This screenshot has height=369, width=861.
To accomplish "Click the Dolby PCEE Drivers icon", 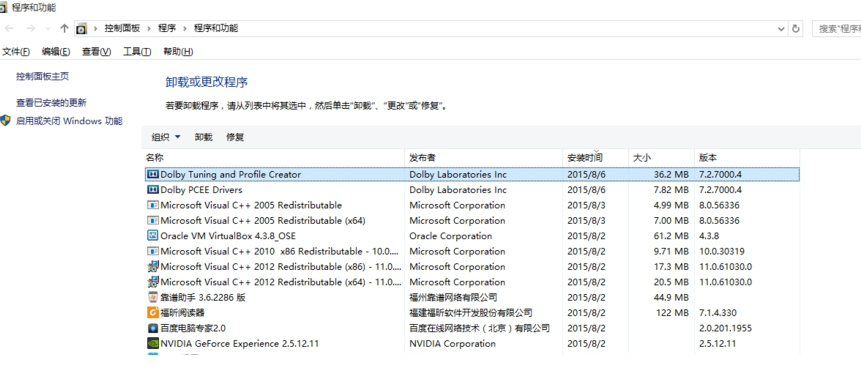I will (153, 190).
